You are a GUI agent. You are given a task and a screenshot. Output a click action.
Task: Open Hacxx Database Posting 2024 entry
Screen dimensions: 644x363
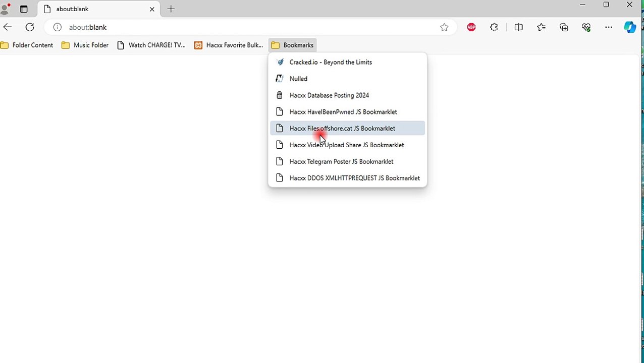[348, 95]
